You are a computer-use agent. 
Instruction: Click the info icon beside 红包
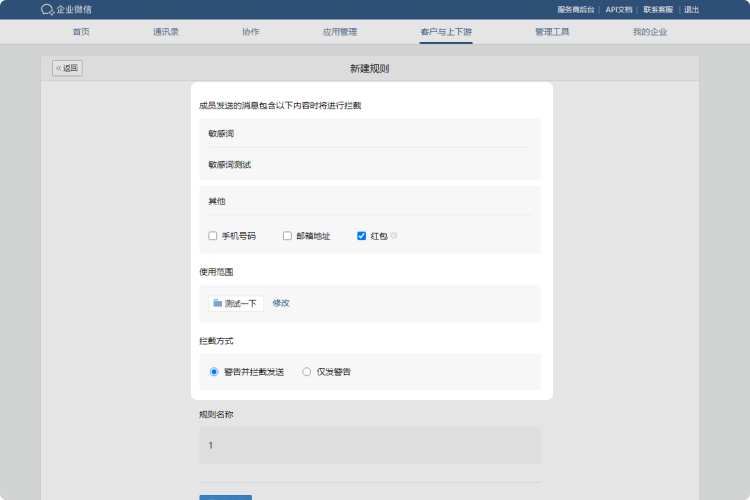394,236
